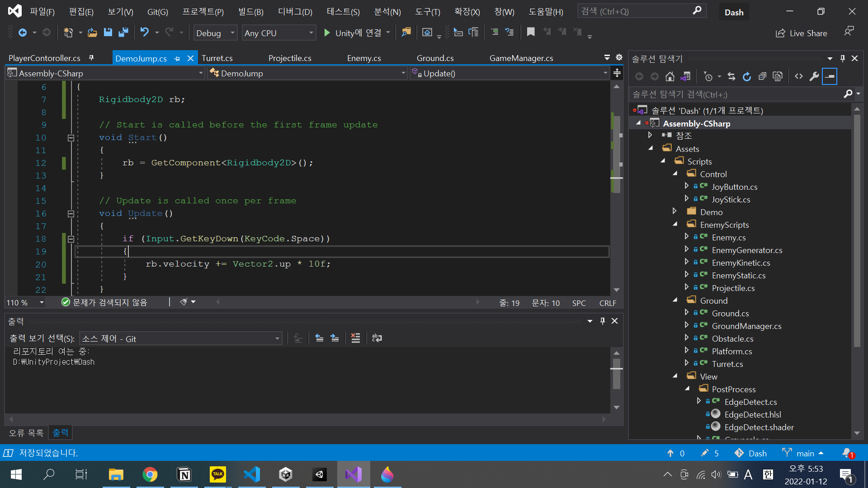
Task: Switch to the 오류 목록 tab
Action: tap(26, 433)
